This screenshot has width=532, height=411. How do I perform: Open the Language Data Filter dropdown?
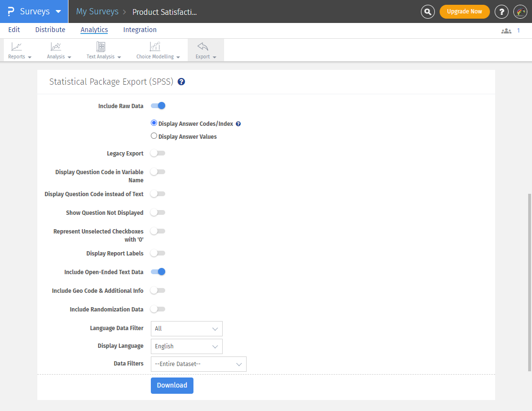click(186, 329)
